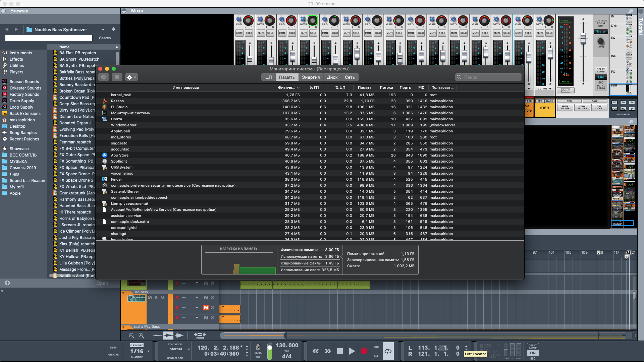The width and height of the screenshot is (644, 362).
Task: Toggle the Loop mode button
Action: 388,351
